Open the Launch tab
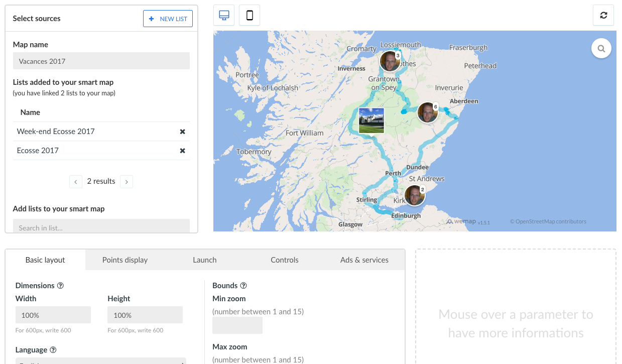622x364 pixels. [x=204, y=260]
